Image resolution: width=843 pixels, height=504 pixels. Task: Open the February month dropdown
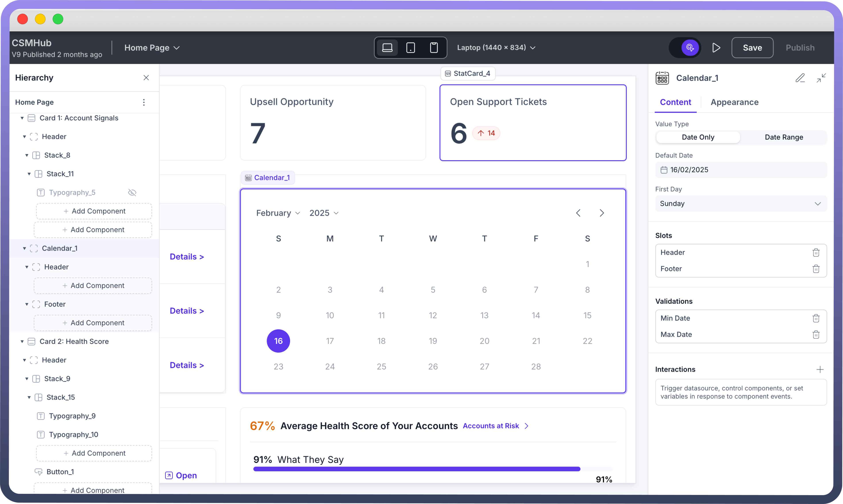click(278, 213)
